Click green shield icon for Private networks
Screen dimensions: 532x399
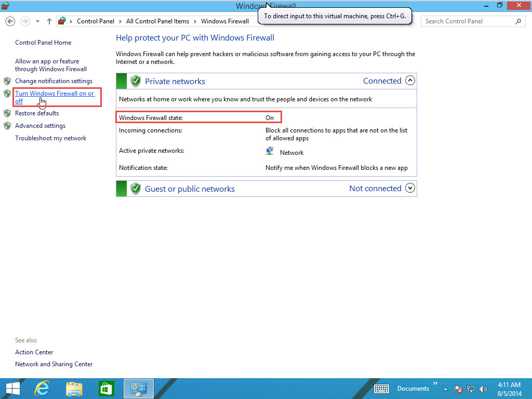pyautogui.click(x=136, y=81)
